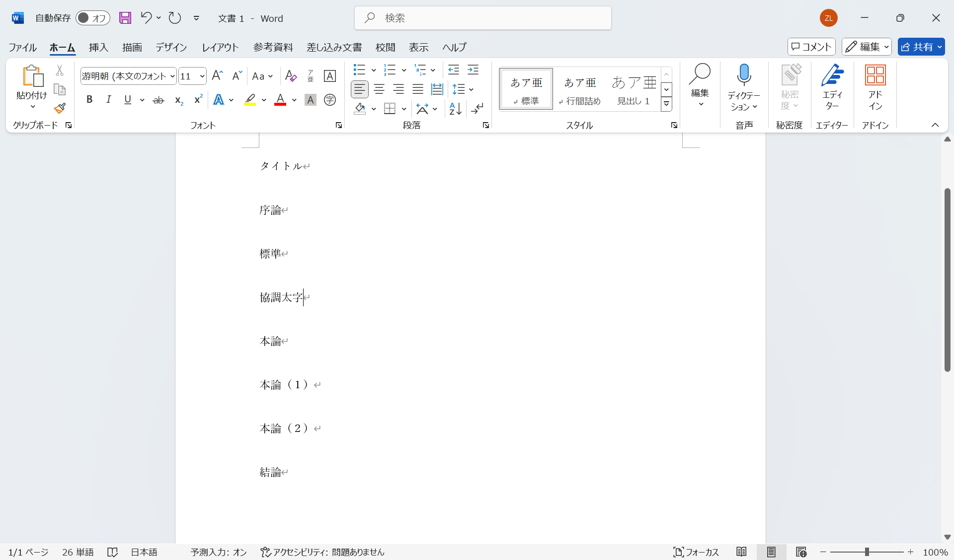Screen dimensions: 954x560
Task: Show paragraph marks icon
Action: [x=477, y=108]
